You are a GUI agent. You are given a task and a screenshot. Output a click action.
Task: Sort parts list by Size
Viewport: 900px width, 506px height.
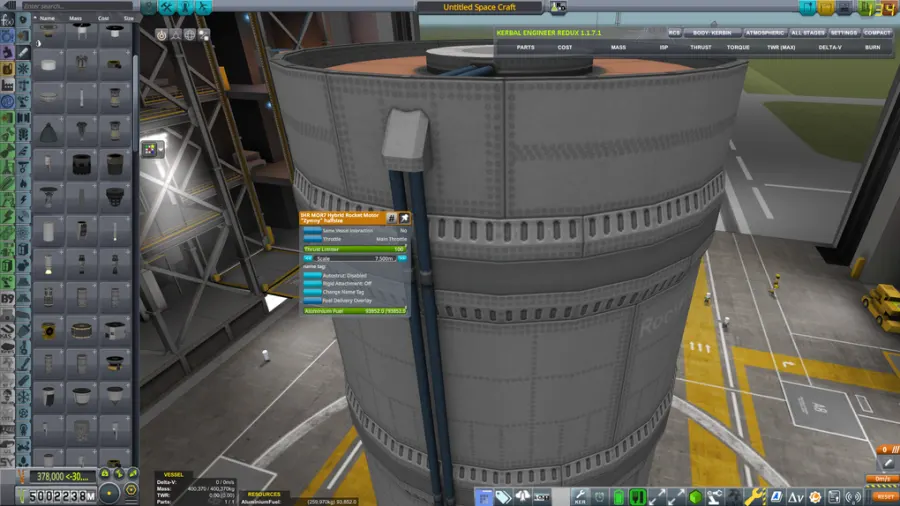click(x=128, y=18)
